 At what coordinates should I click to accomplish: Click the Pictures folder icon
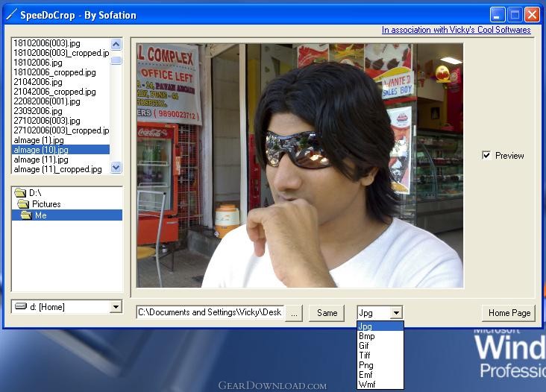point(23,204)
